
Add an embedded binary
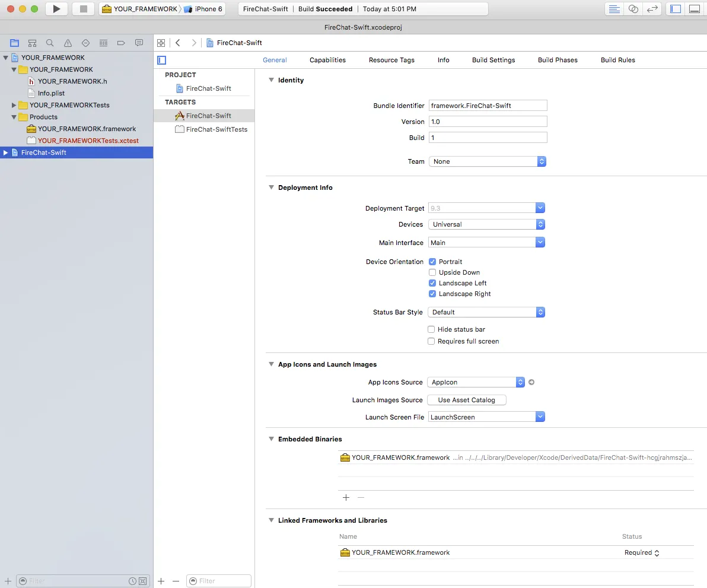[x=346, y=497]
